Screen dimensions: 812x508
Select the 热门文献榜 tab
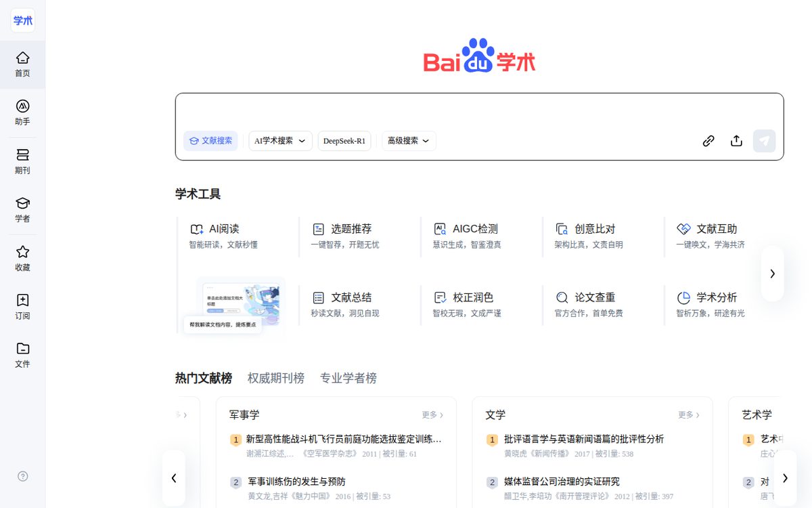coord(204,378)
